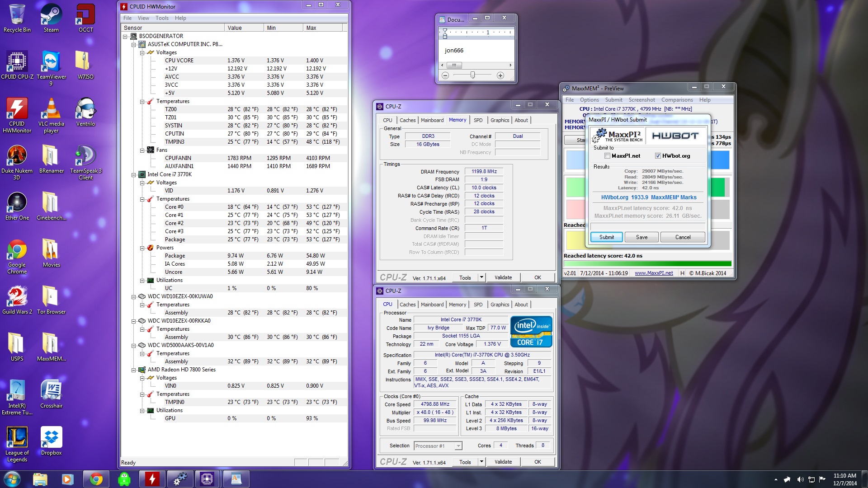
Task: Open the OCCT desktop shortcut
Action: click(85, 18)
